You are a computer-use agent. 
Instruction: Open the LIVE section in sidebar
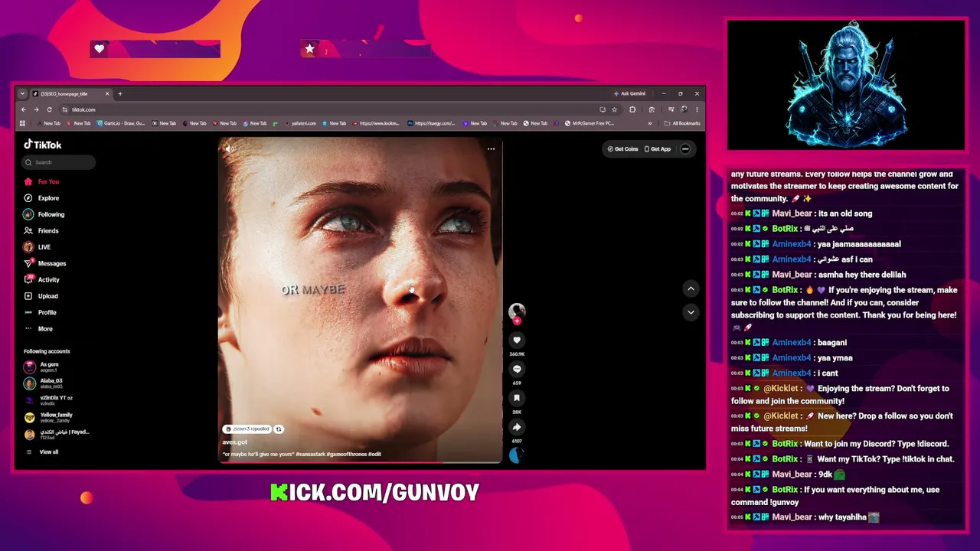(x=37, y=247)
